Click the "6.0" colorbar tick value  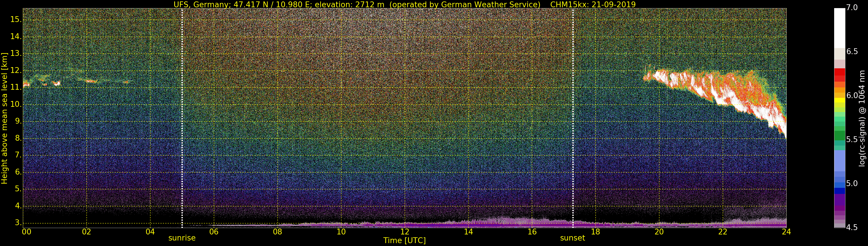coord(852,96)
